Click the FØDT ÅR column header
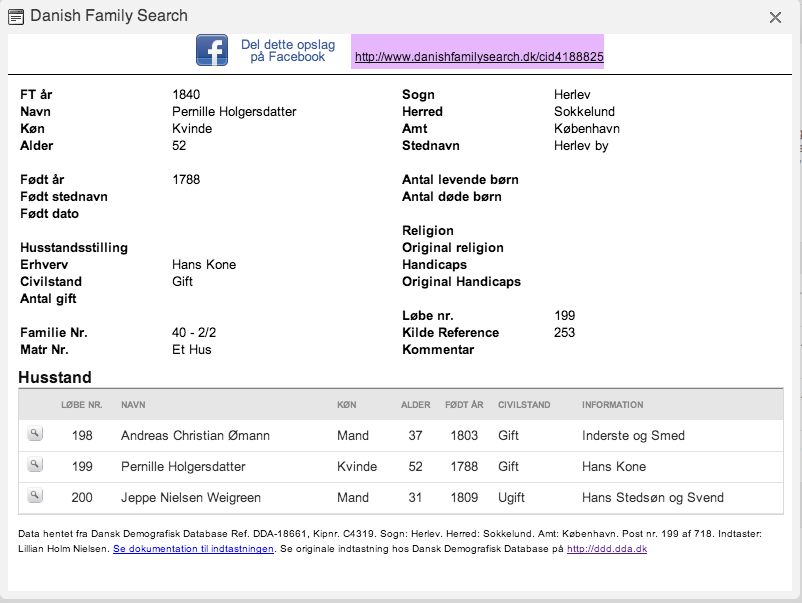The width and height of the screenshot is (802, 603). 464,405
